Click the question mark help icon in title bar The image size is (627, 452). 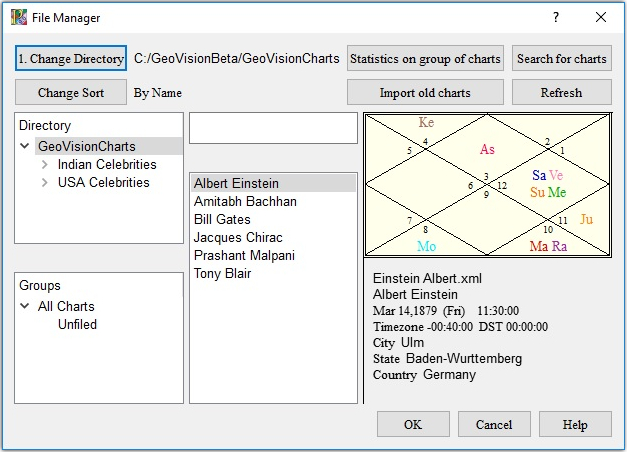click(x=556, y=17)
